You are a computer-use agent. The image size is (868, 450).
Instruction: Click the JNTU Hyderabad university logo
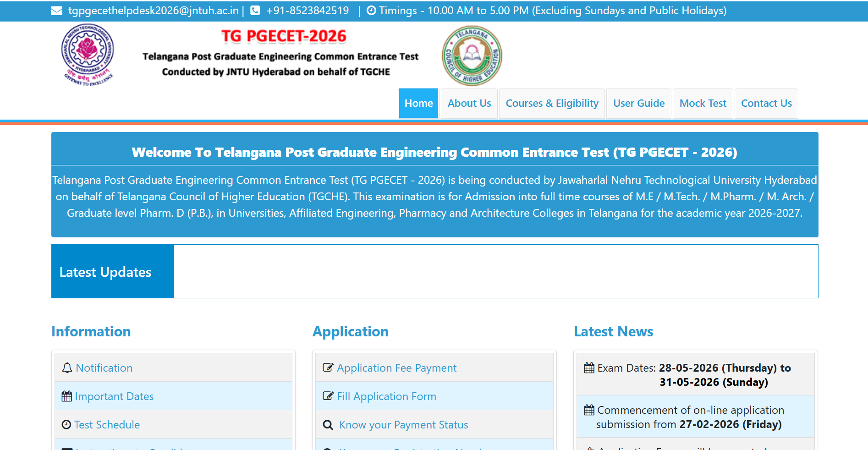click(x=88, y=55)
